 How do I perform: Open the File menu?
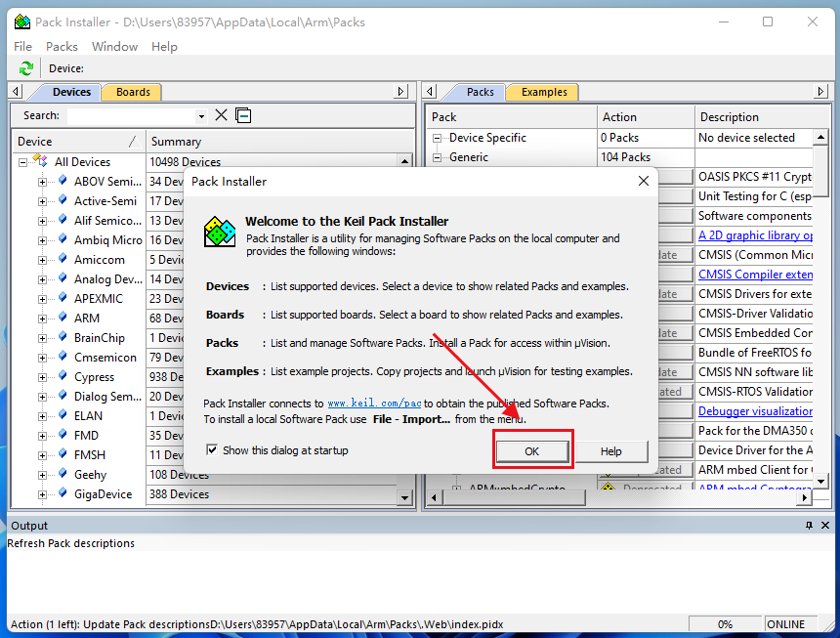[x=23, y=47]
